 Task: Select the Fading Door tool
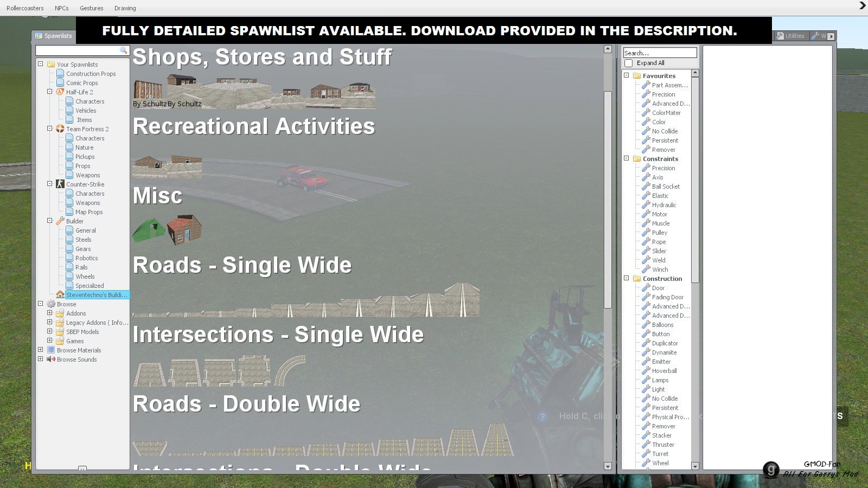coord(667,297)
